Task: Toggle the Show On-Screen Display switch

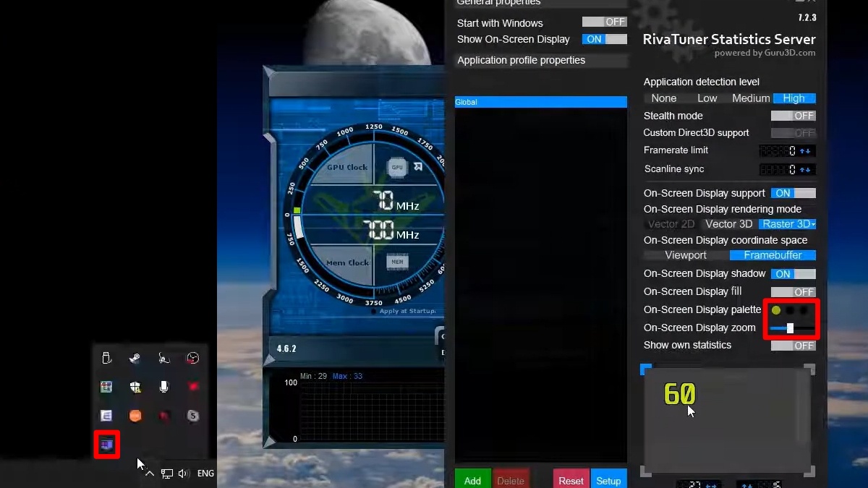Action: pos(605,39)
